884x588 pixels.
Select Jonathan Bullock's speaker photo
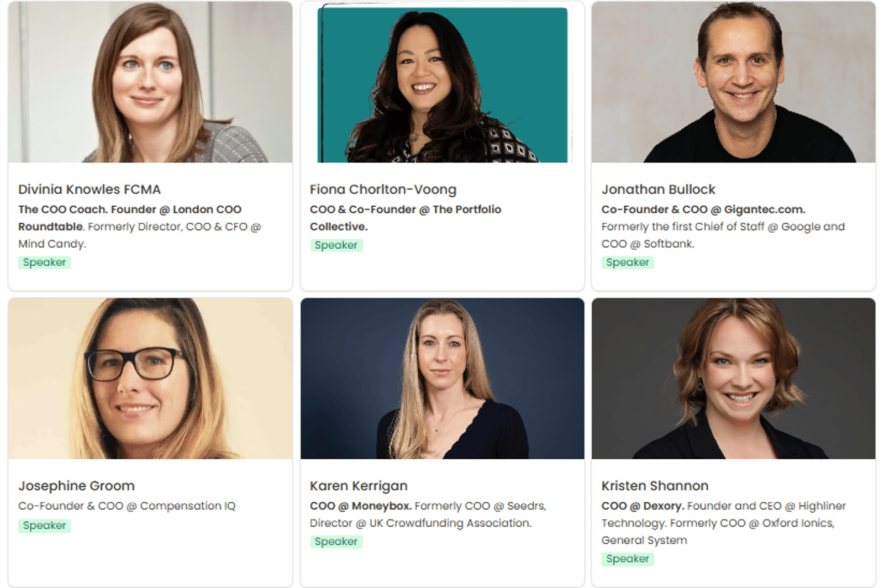[x=733, y=82]
